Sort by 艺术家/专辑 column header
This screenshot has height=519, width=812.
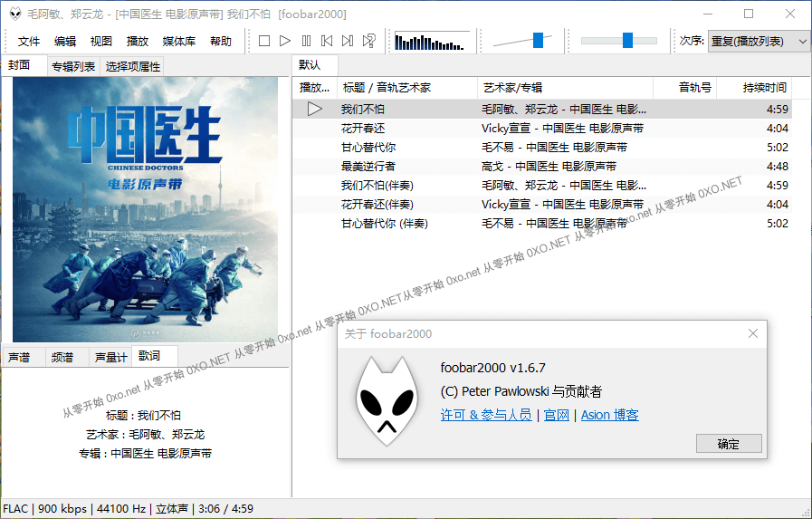[565, 88]
